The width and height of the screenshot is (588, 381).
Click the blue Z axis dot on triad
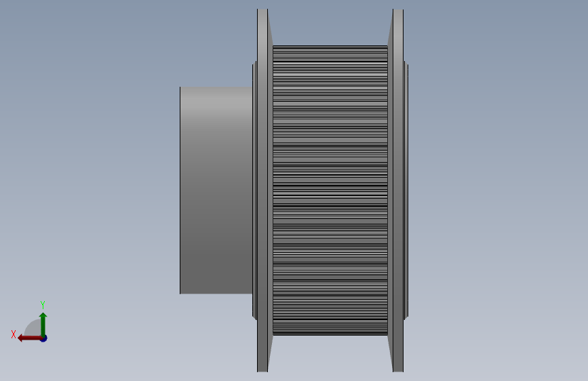[44, 338]
